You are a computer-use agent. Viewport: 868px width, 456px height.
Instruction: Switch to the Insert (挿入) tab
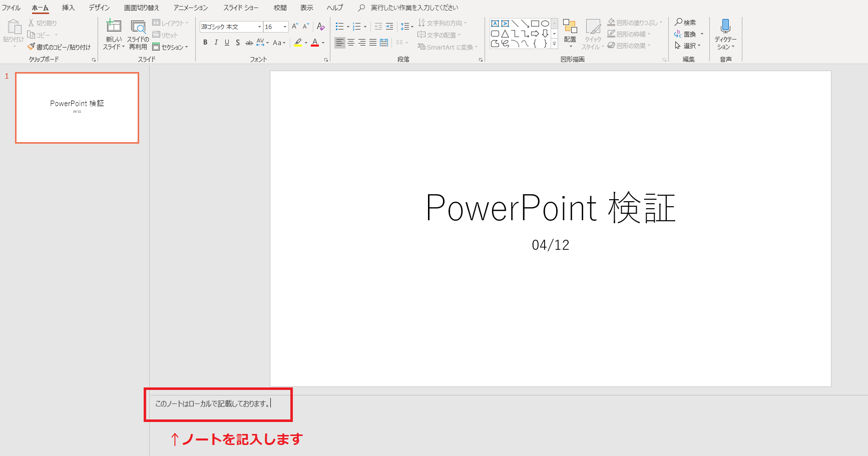(x=68, y=8)
